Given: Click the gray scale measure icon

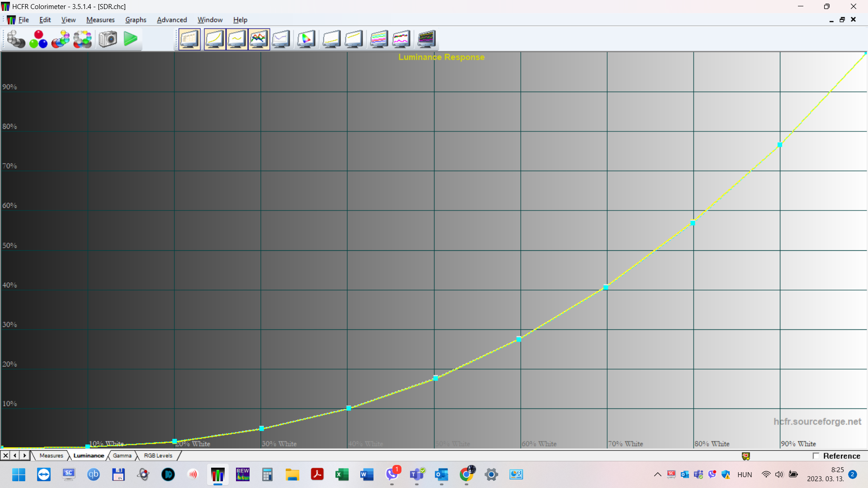Looking at the screenshot, I should pyautogui.click(x=16, y=39).
